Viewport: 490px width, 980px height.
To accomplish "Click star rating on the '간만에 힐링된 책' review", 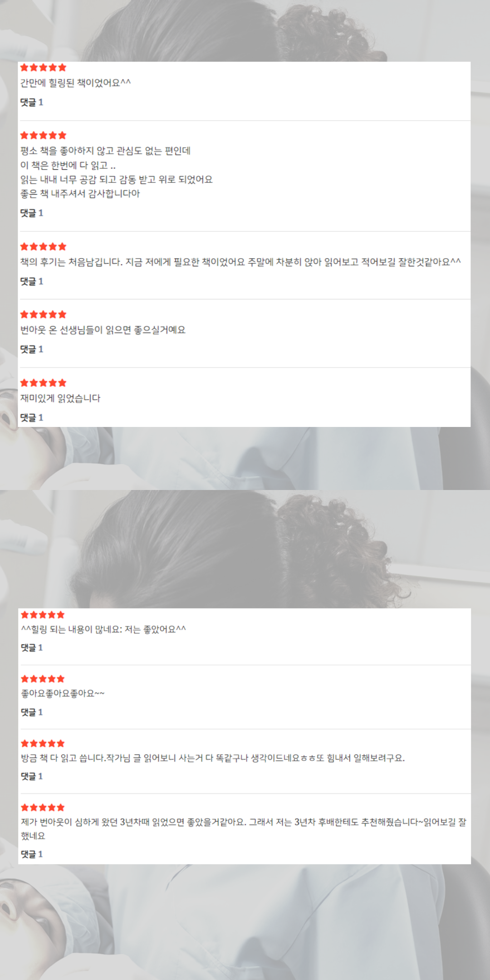I will [x=43, y=68].
